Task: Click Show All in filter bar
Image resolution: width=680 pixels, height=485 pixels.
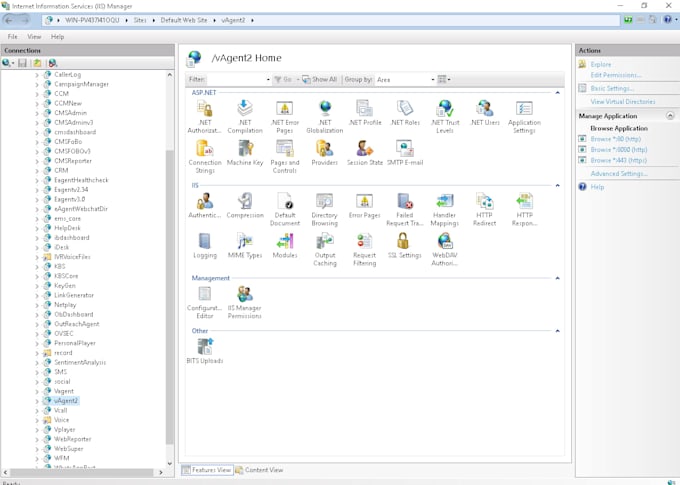Action: tap(320, 79)
